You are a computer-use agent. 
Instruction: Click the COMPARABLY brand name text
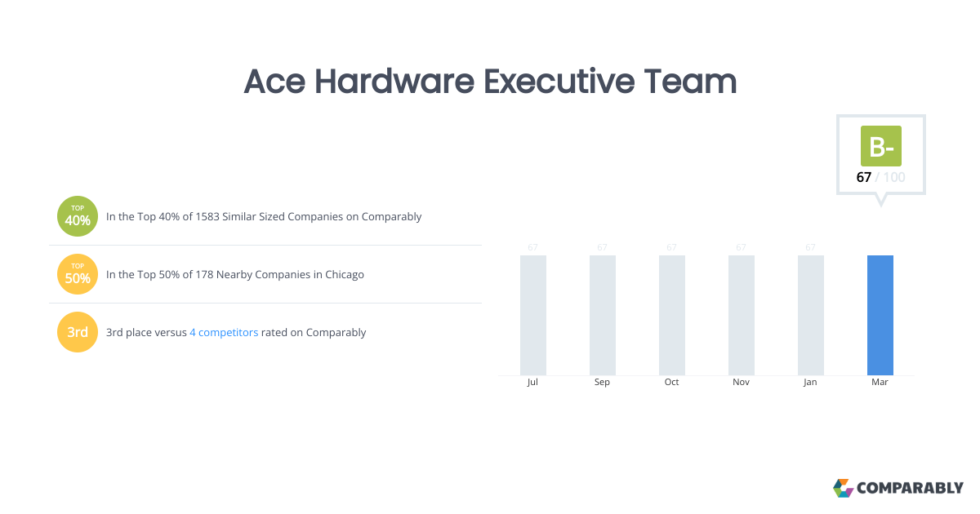(x=910, y=489)
